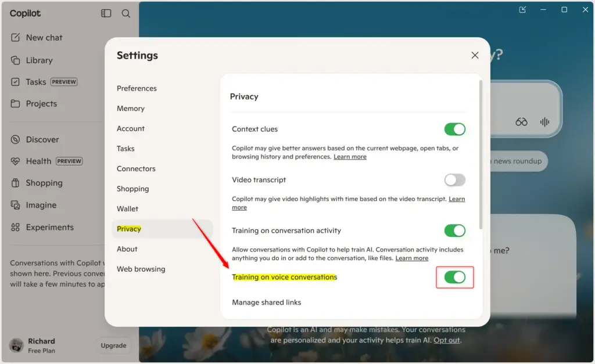Click the Tasks checkbox icon in sidebar

point(15,82)
